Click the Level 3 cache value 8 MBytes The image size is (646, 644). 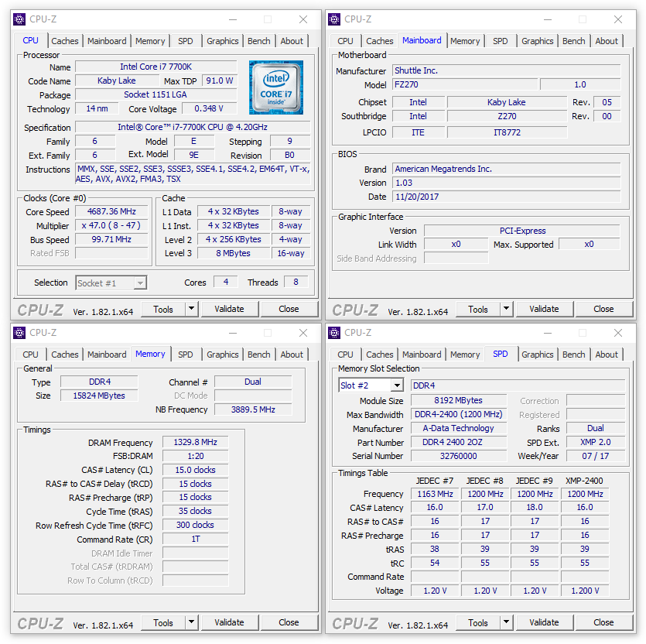234,253
